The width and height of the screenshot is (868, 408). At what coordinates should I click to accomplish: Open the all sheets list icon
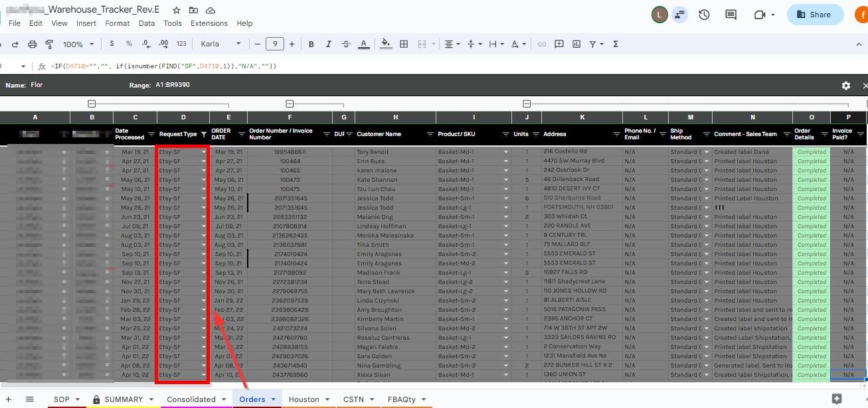pos(30,399)
